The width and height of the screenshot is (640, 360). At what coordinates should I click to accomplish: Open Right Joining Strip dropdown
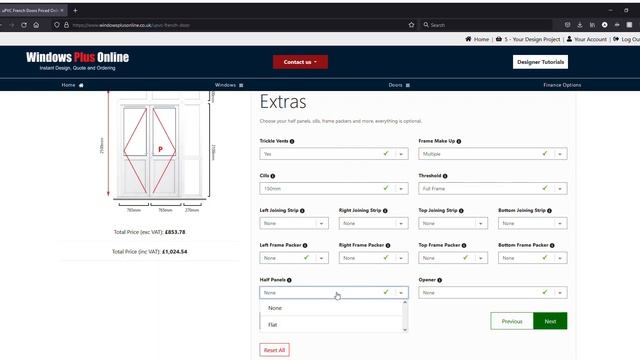(x=373, y=223)
